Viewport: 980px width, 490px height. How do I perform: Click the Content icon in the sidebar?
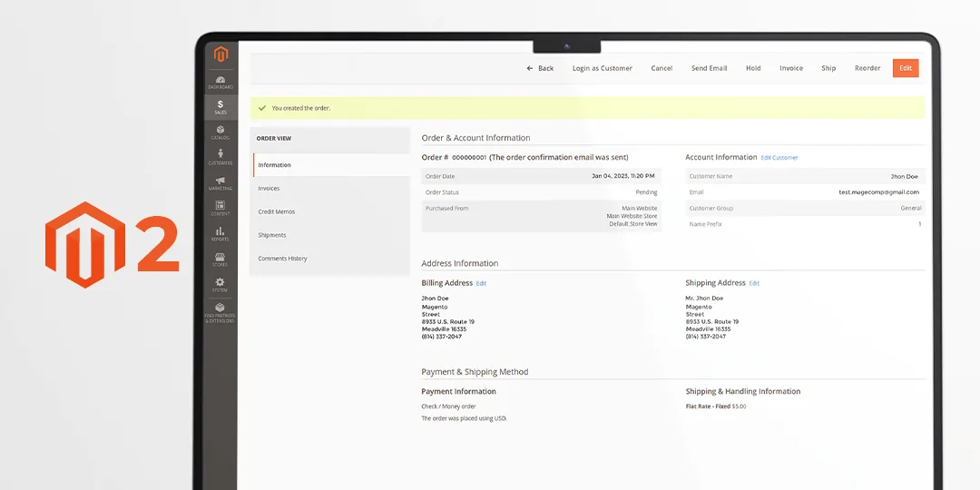tap(220, 208)
